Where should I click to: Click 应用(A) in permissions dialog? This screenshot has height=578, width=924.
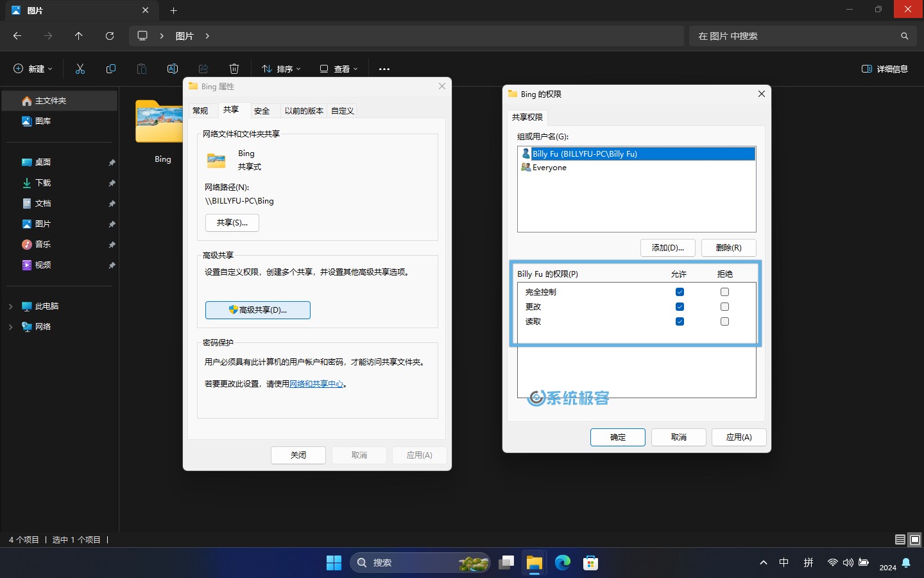(739, 437)
